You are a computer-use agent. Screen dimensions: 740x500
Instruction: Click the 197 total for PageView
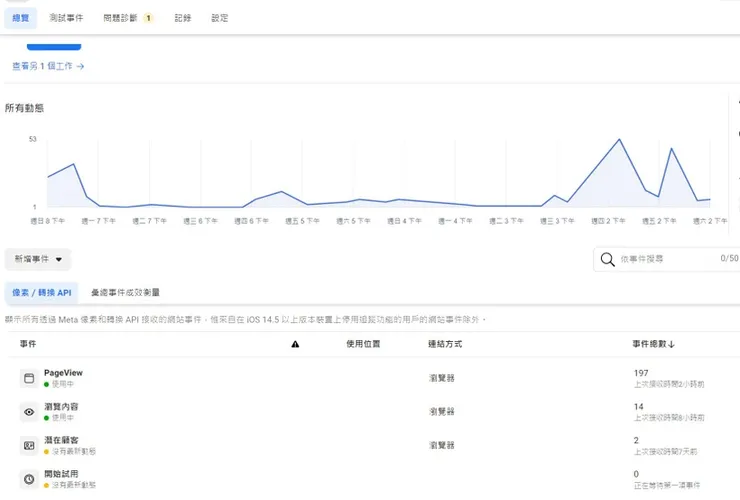pyautogui.click(x=641, y=373)
